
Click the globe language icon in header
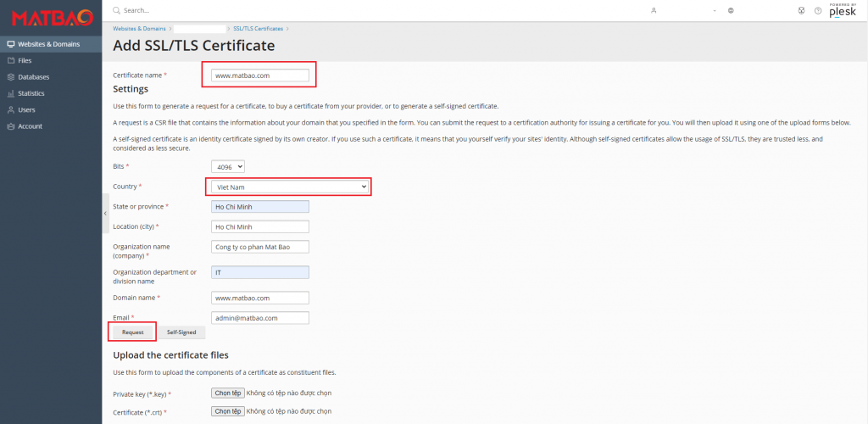click(x=730, y=11)
